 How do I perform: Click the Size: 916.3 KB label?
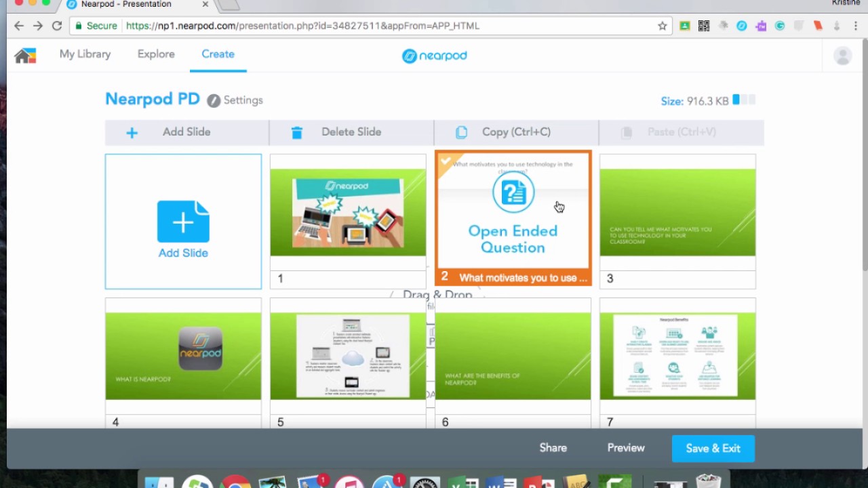pos(695,101)
